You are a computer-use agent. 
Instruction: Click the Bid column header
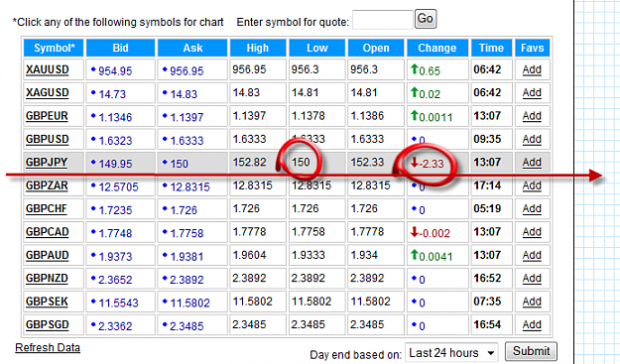(120, 48)
